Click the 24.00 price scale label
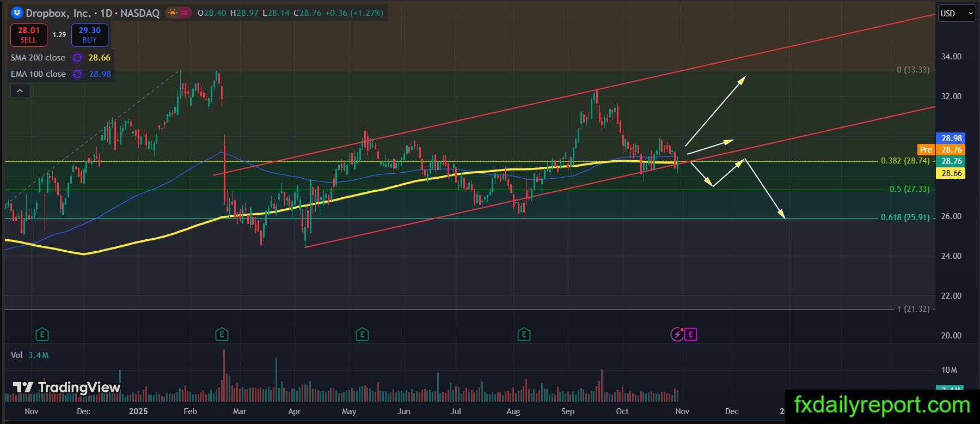This screenshot has height=424, width=980. click(x=951, y=256)
